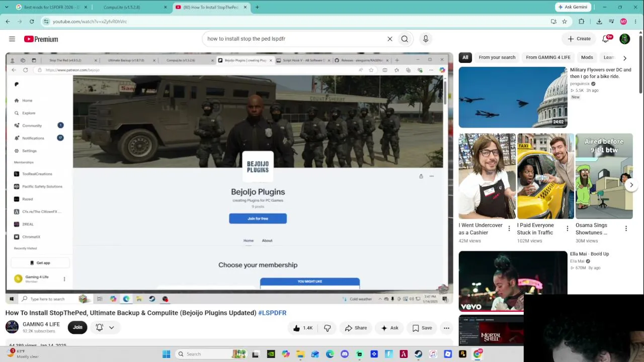The height and width of the screenshot is (362, 644).
Task: Go back in the browser
Action: click(8, 22)
